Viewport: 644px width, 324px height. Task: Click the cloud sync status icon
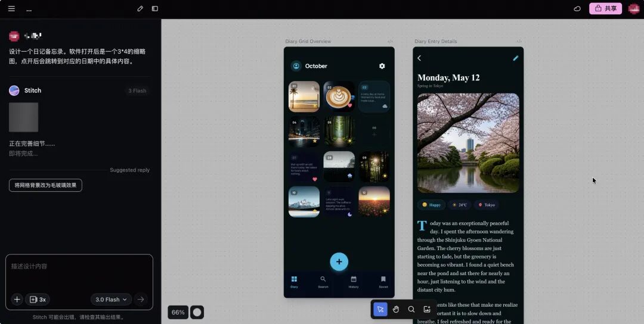(x=577, y=9)
